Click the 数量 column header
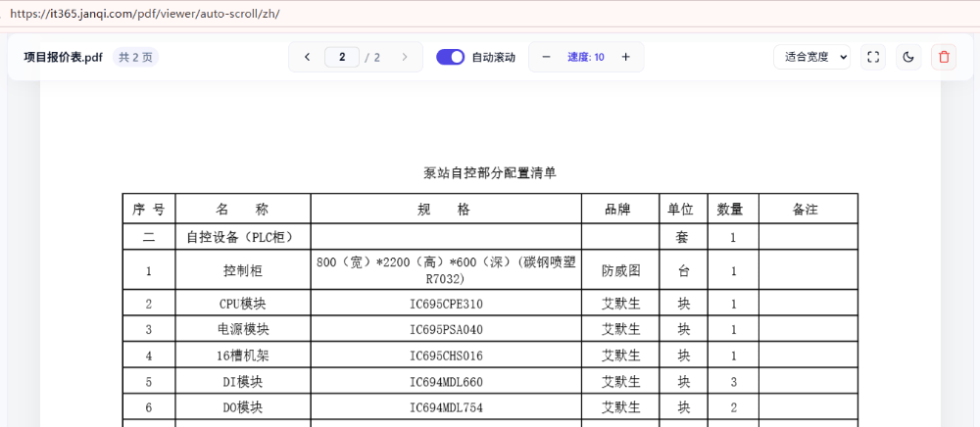980x427 pixels. pos(734,210)
